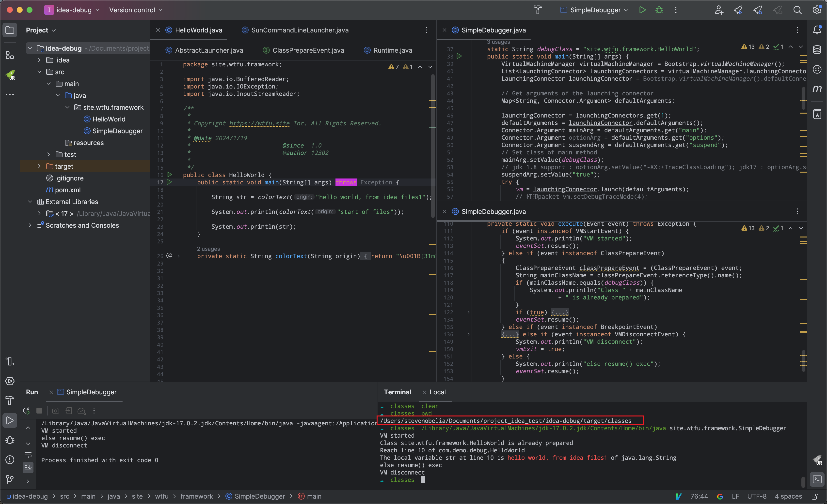Open the Problems tool window icon
The height and width of the screenshot is (504, 827).
tap(10, 460)
